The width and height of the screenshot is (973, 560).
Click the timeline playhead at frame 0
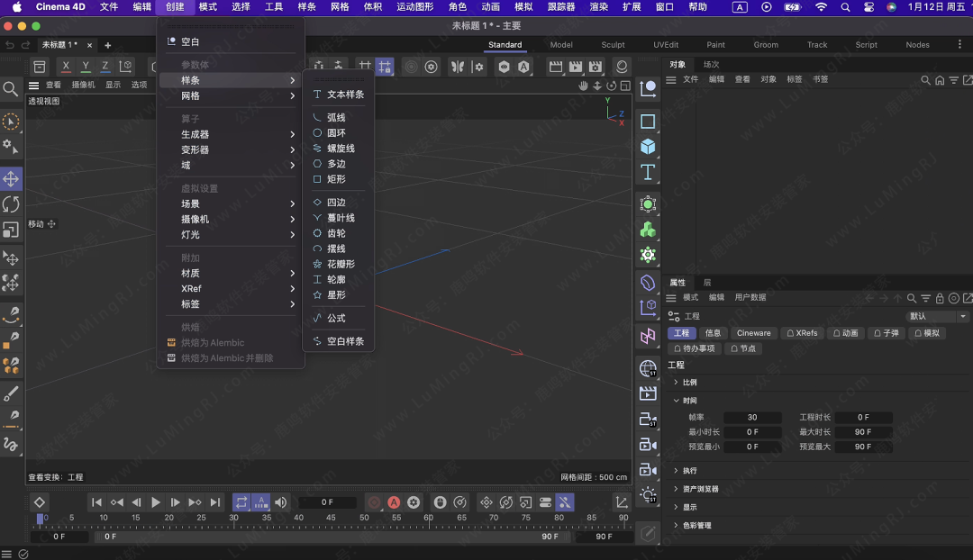(x=41, y=519)
